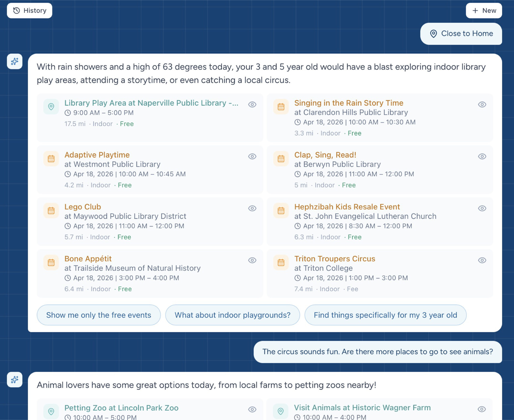Image resolution: width=514 pixels, height=420 pixels.
Task: Toggle eye icon on Historic Wagner Farm card
Action: tap(482, 409)
